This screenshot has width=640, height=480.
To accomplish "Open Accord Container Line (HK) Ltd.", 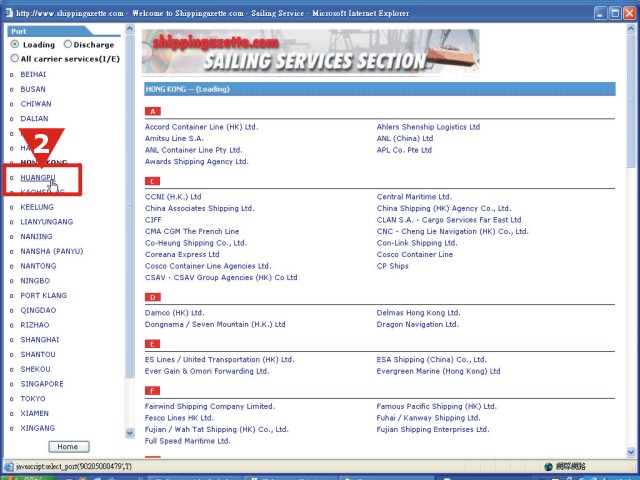I will [202, 127].
